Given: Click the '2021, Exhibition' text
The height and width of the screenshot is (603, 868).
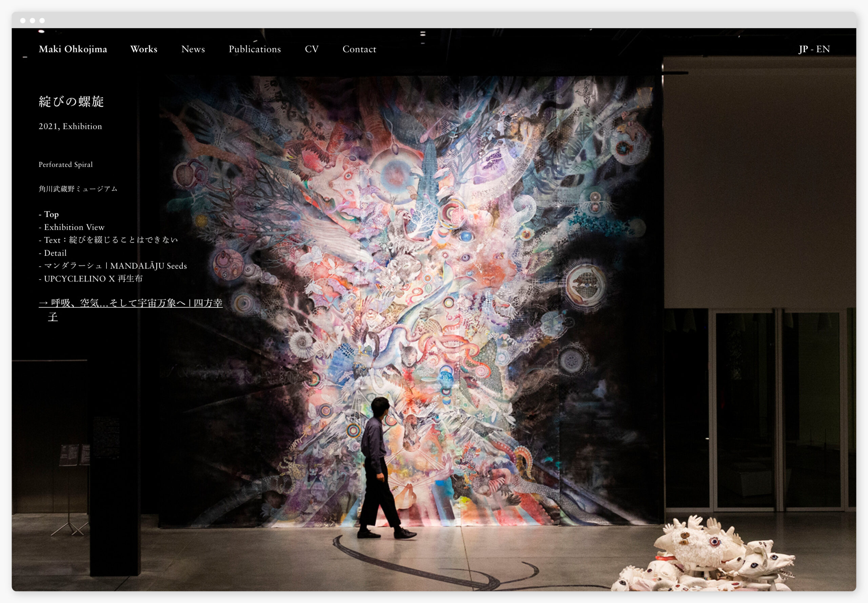Looking at the screenshot, I should point(70,126).
